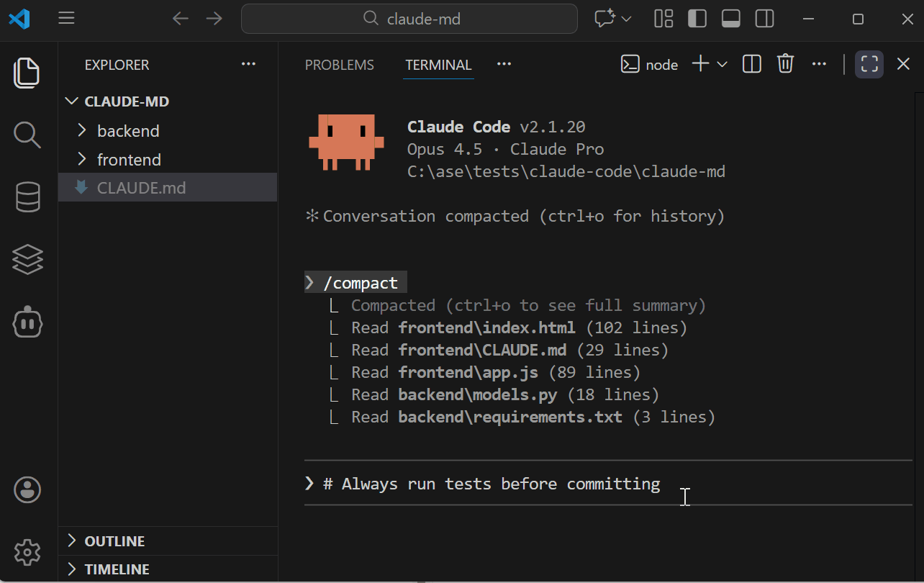Select the TERMINAL tab

tap(438, 65)
